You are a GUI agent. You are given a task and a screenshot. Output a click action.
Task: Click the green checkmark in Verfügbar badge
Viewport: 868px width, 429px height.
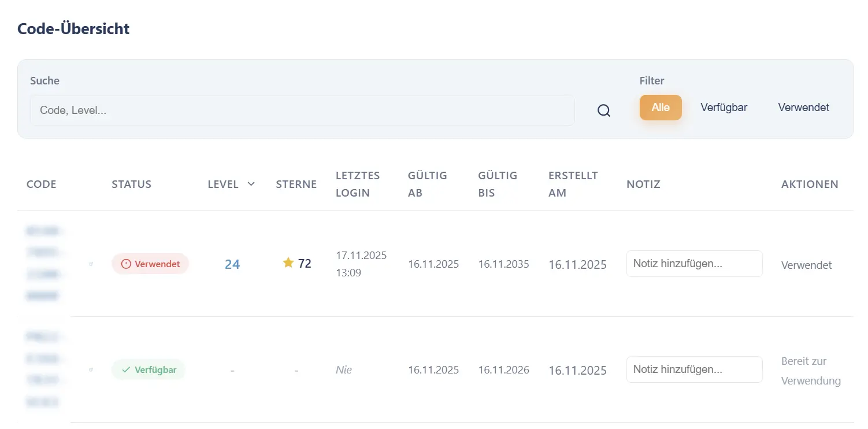tap(126, 369)
